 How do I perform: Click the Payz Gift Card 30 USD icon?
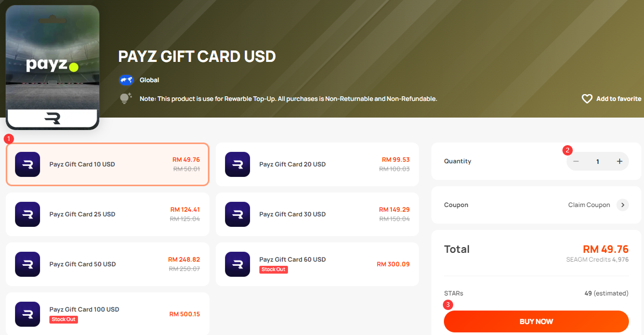(238, 214)
